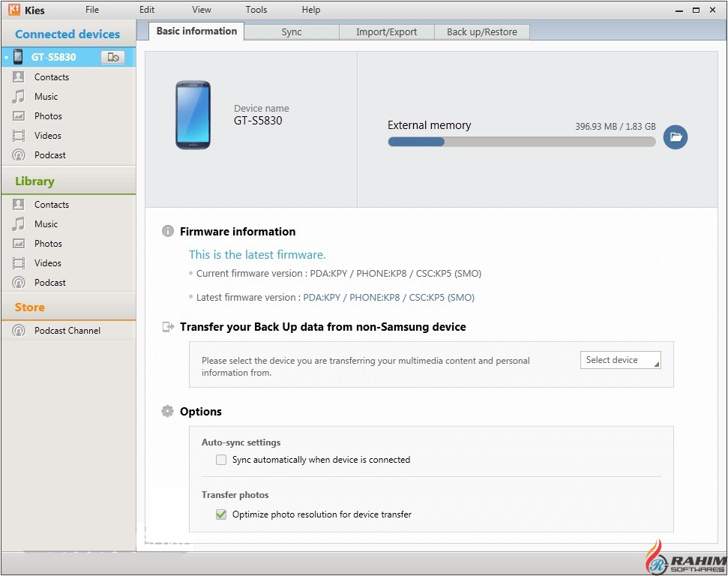Click the Current firmware version line
The image size is (728, 576).
(x=338, y=273)
